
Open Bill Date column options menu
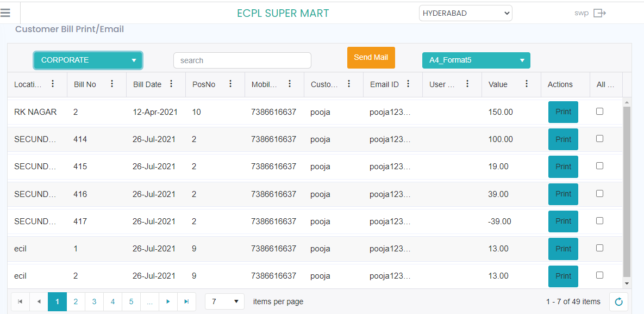(x=171, y=84)
